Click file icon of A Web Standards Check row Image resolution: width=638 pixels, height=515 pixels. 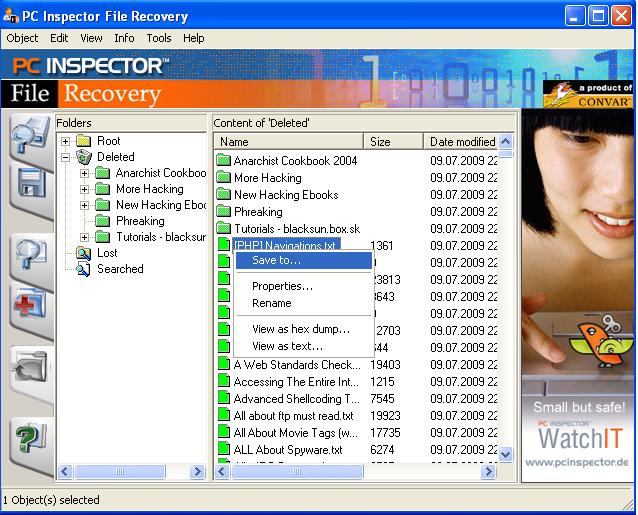(224, 364)
